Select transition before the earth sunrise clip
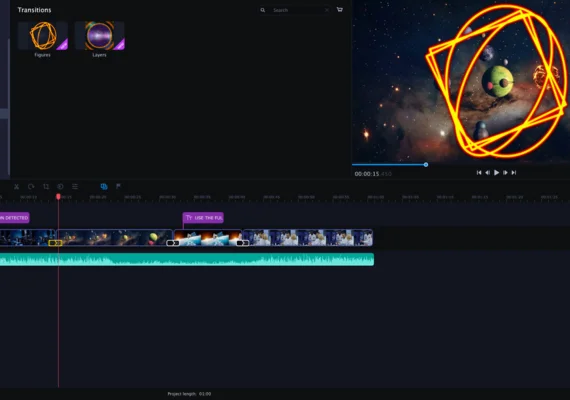Viewport: 570px width, 400px height. 173,243
